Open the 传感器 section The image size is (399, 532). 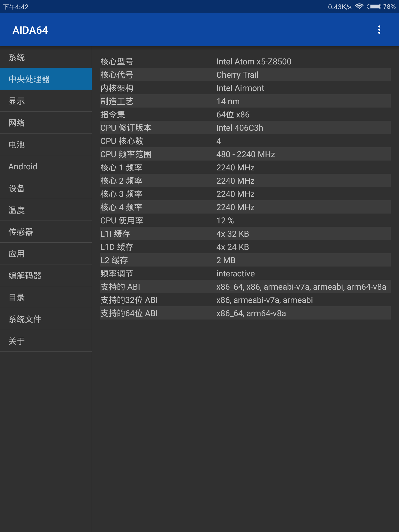point(46,232)
